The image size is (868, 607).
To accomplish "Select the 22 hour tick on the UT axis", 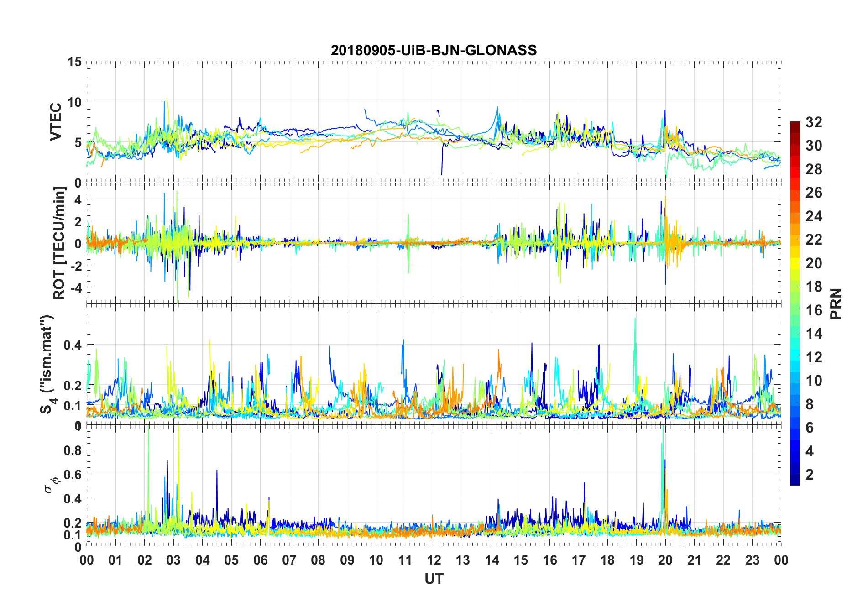I will coord(723,560).
